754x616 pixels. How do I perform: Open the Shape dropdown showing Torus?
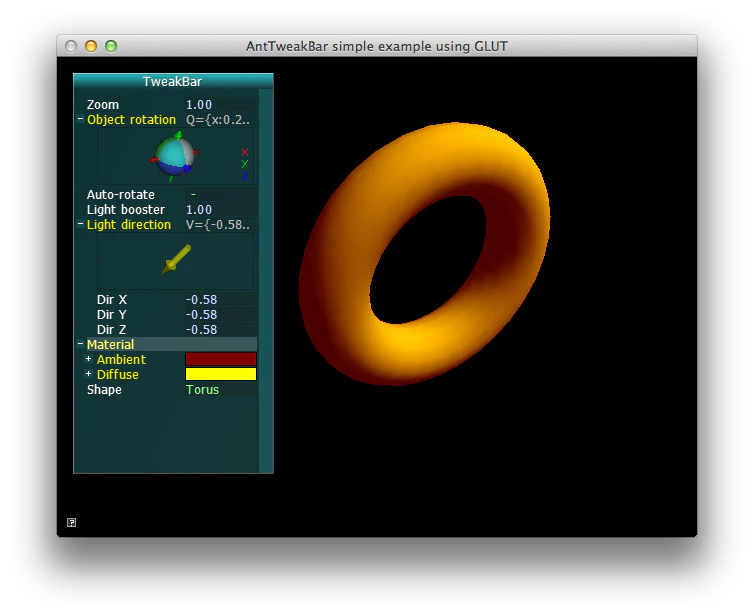221,390
